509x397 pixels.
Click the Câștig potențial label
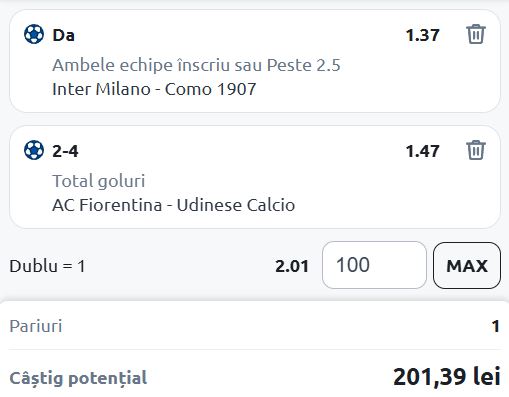pos(78,378)
